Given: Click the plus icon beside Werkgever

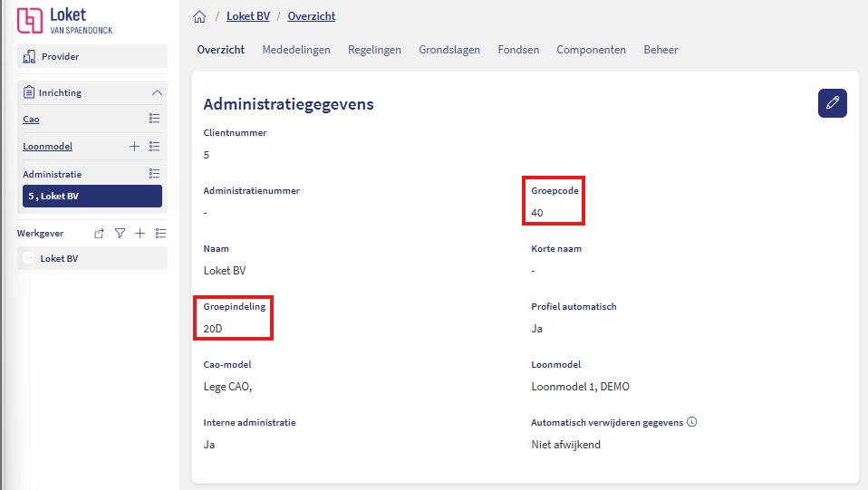Looking at the screenshot, I should click(x=140, y=234).
